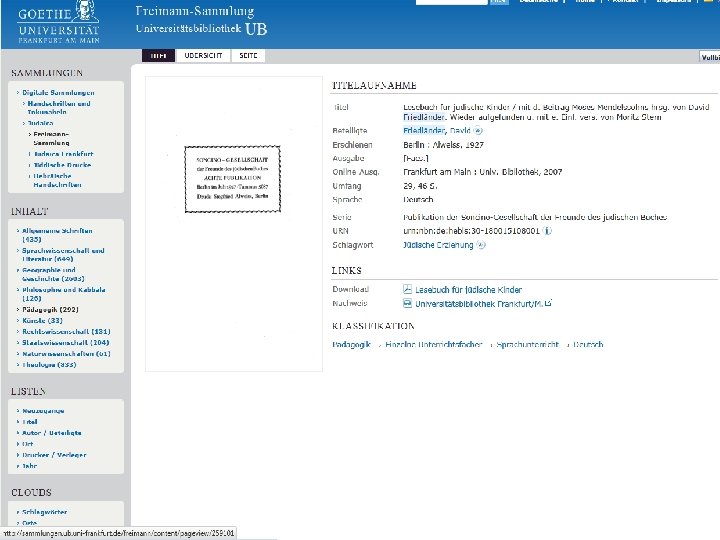Download Lesebuch für jüdische Kinder PDF
Screen dimensions: 720x540
tap(468, 290)
